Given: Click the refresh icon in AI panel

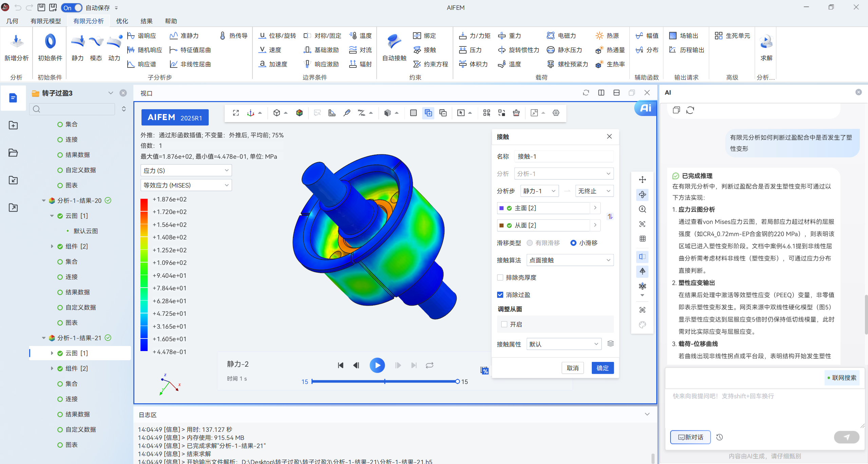Looking at the screenshot, I should coord(690,110).
